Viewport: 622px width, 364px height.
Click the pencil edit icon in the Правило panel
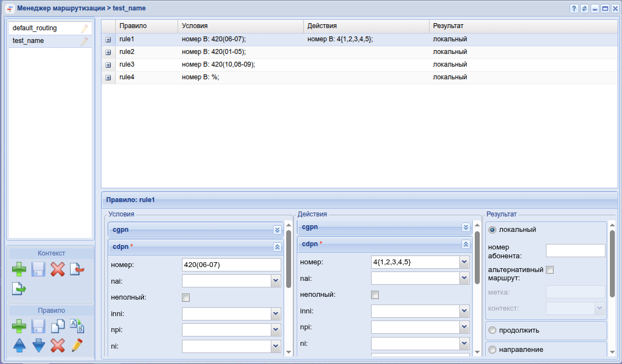pos(77,346)
